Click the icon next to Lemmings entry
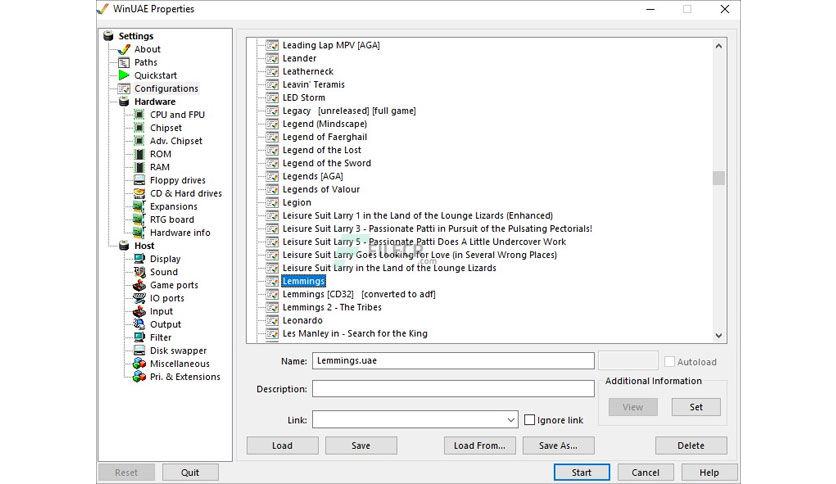This screenshot has width=836, height=484. click(x=272, y=281)
